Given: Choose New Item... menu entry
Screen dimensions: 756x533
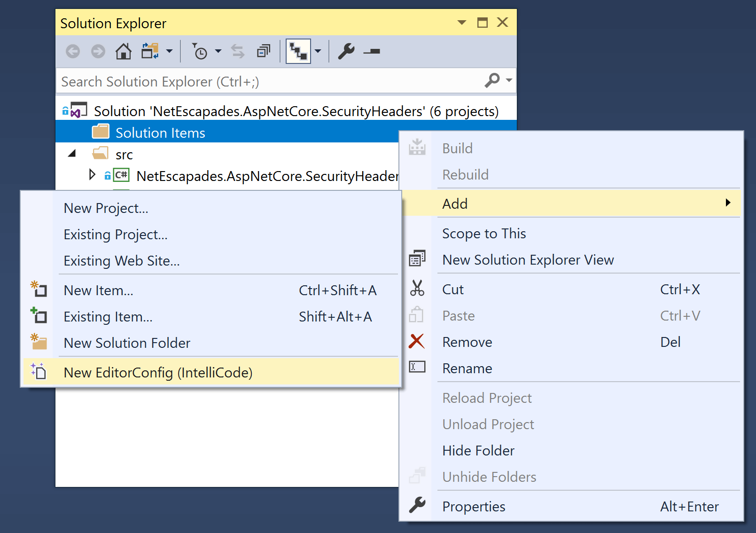Looking at the screenshot, I should tap(211, 290).
